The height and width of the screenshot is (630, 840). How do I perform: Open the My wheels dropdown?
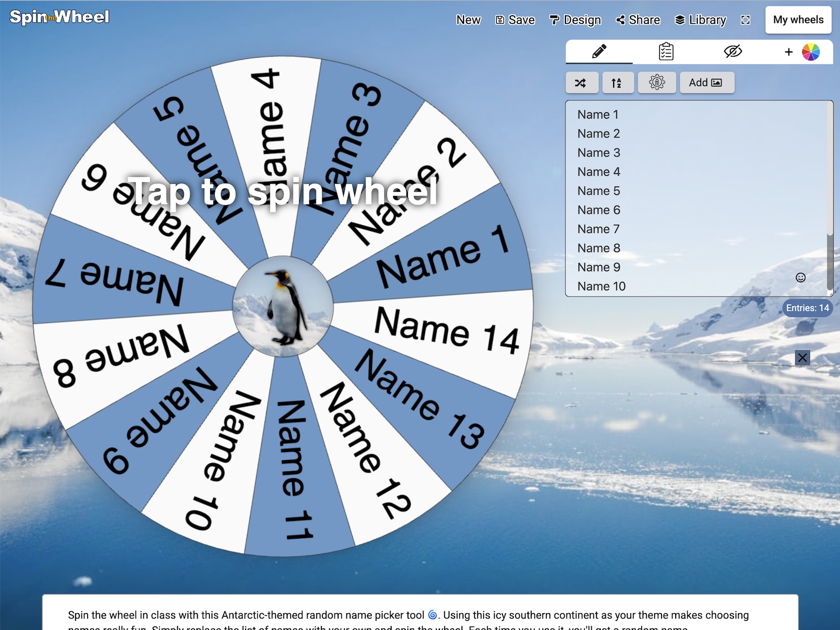click(798, 20)
